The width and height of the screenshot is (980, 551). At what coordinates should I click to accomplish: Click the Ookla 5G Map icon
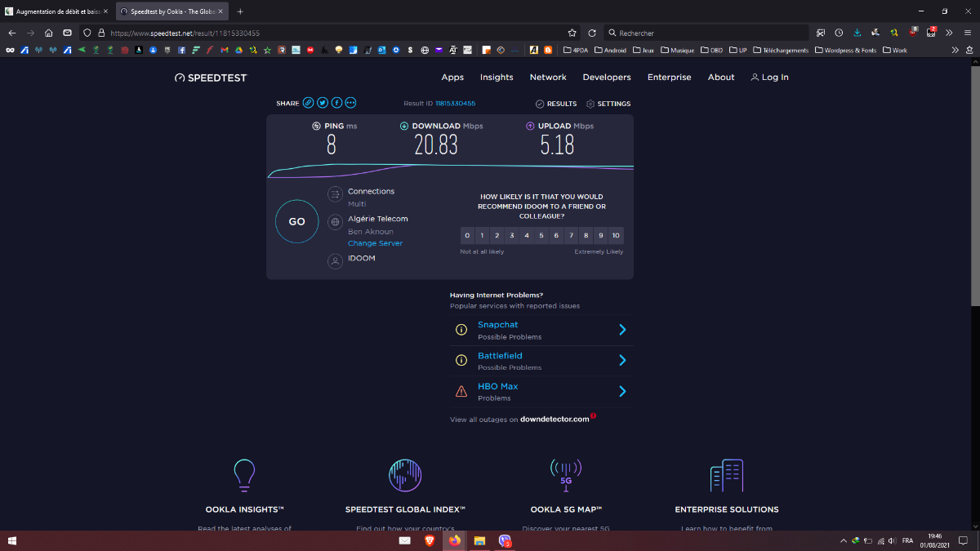point(566,475)
